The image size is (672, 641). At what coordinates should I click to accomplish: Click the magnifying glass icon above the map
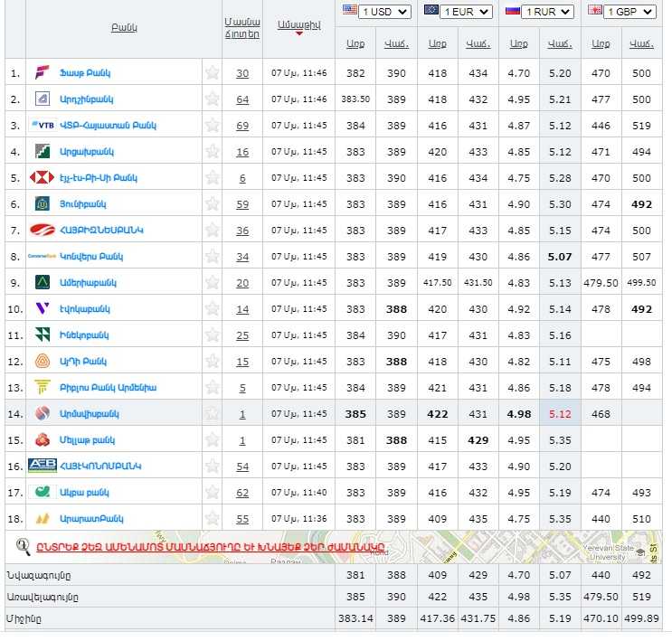tap(24, 545)
